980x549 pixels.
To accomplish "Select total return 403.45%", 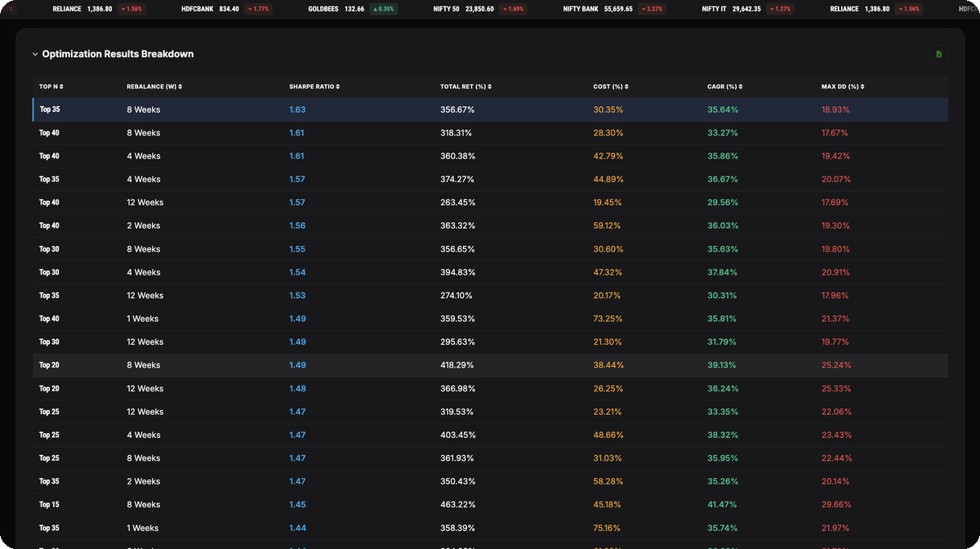I will tap(457, 435).
